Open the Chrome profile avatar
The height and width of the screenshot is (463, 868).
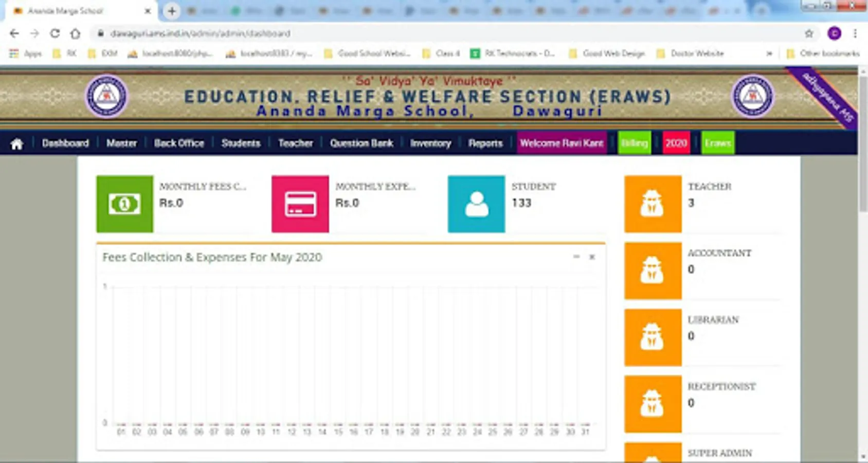[x=834, y=33]
